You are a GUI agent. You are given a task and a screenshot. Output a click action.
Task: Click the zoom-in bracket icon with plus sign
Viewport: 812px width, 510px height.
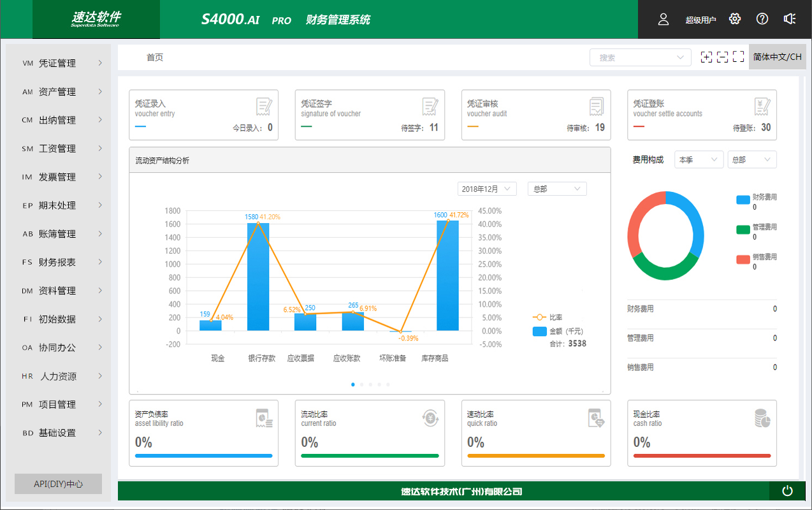point(706,57)
